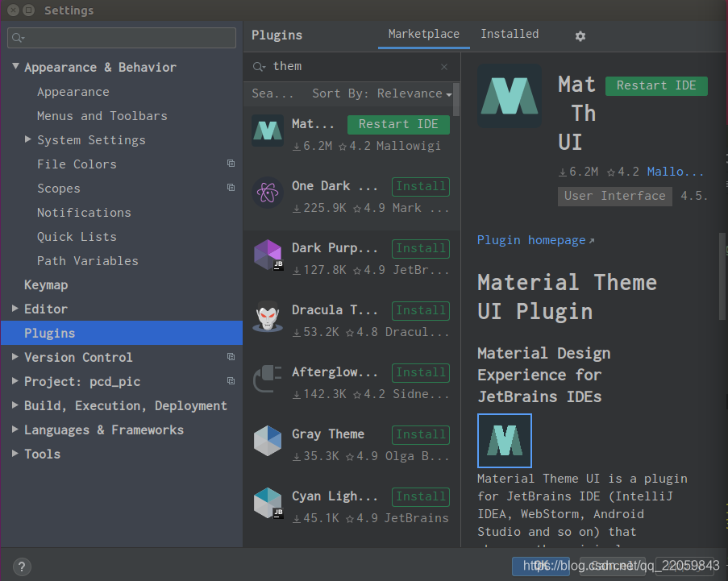Click the Material Theme thumbnail image in the description
Screen dimensions: 728x581
504,441
